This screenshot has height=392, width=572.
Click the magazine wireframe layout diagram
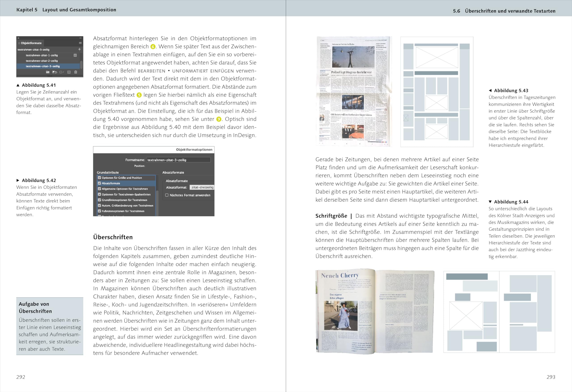click(499, 312)
